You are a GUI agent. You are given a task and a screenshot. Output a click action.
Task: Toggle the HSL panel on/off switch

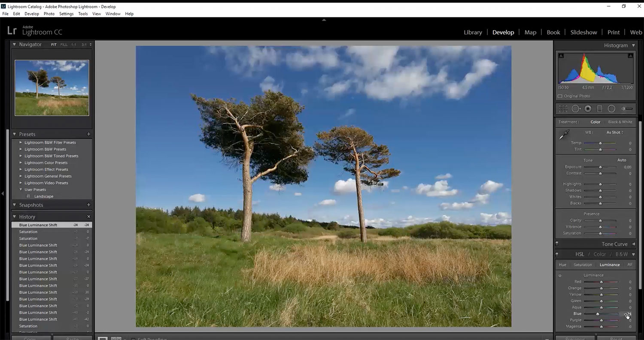coord(557,254)
